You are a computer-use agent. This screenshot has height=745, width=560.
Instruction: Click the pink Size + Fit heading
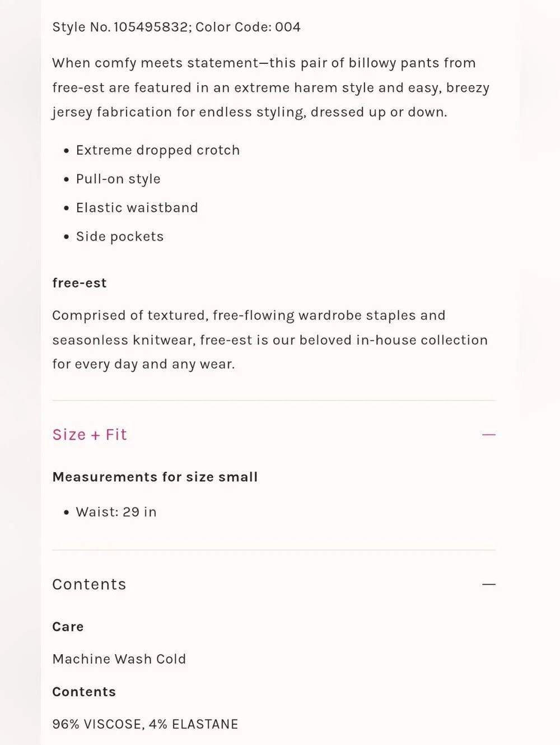[x=90, y=435]
